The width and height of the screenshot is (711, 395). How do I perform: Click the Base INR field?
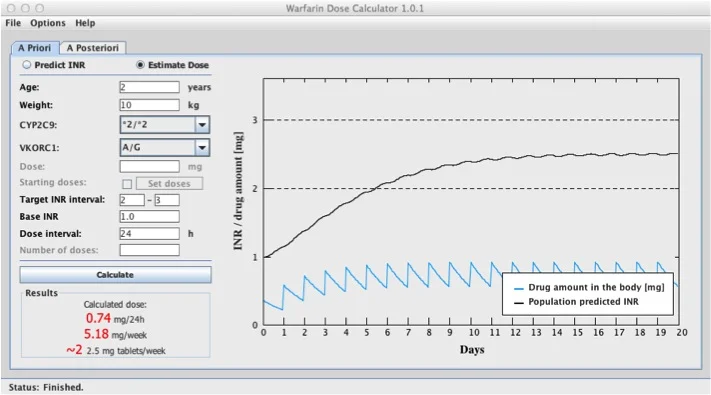tap(149, 217)
